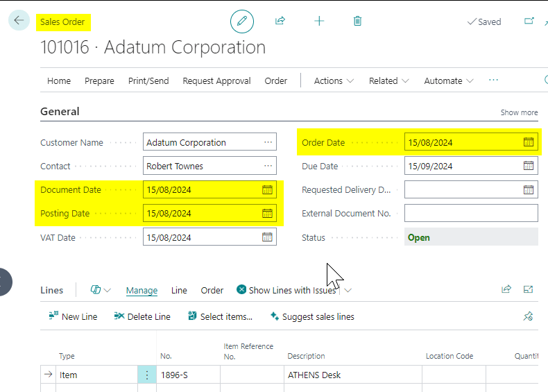Screen dimensions: 548x392
Task: Click the back arrow button
Action: 19,21
